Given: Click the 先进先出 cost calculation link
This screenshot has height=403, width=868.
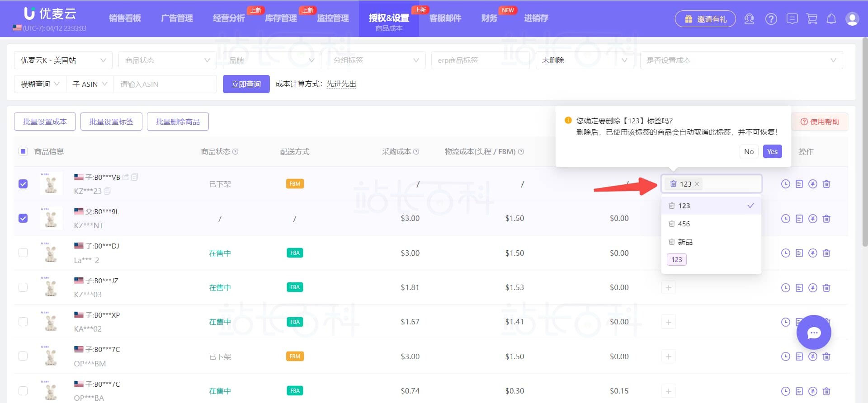Looking at the screenshot, I should (x=341, y=84).
